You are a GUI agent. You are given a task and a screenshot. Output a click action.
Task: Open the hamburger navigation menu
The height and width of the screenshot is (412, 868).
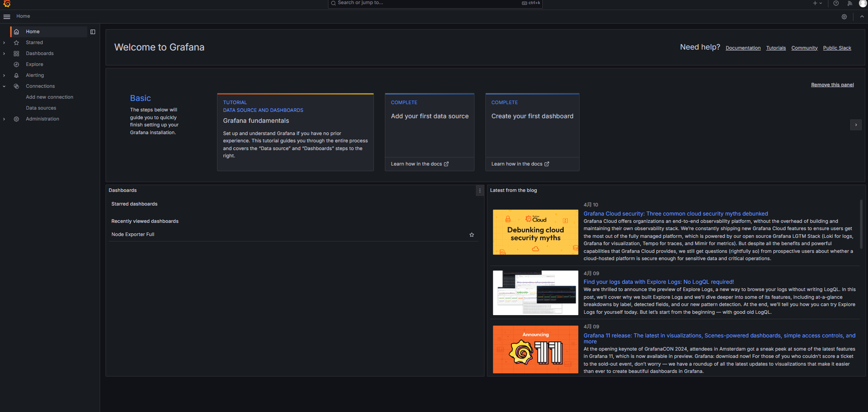click(x=7, y=17)
